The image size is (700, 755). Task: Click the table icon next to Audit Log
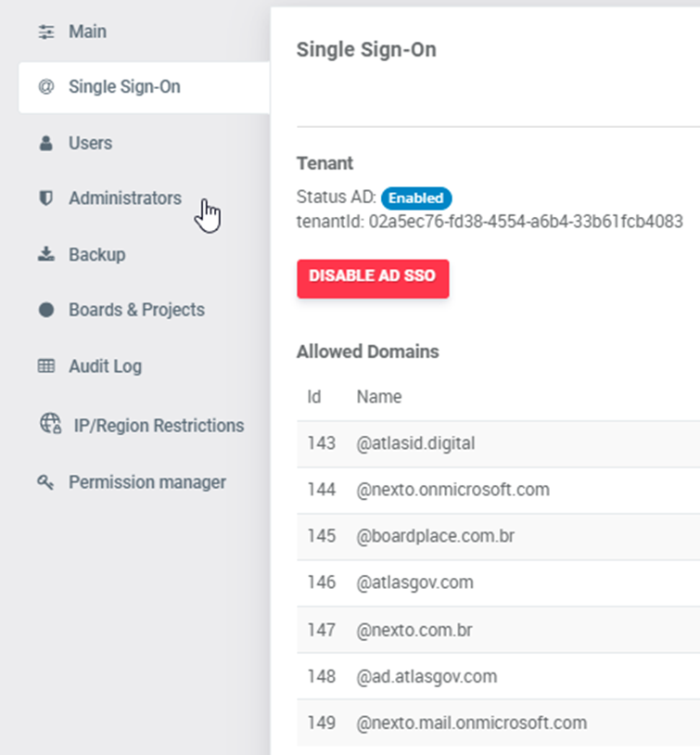pyautogui.click(x=45, y=366)
